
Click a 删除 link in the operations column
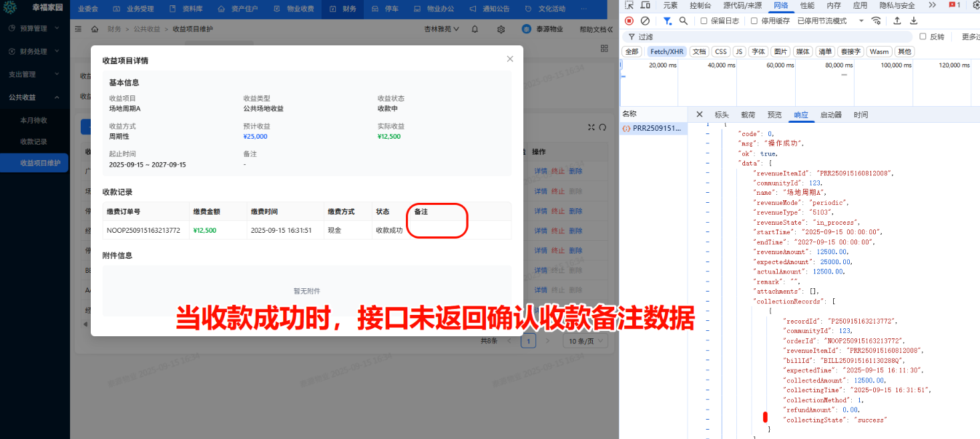(x=576, y=171)
